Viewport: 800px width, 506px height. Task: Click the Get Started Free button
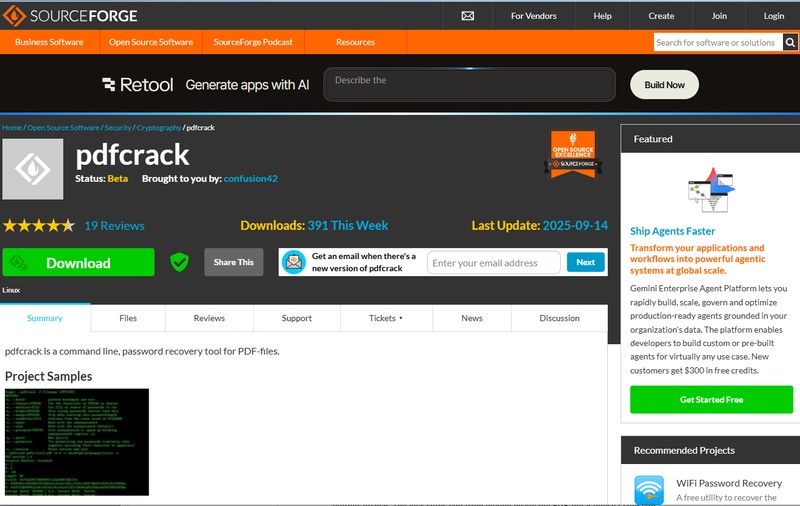[711, 399]
